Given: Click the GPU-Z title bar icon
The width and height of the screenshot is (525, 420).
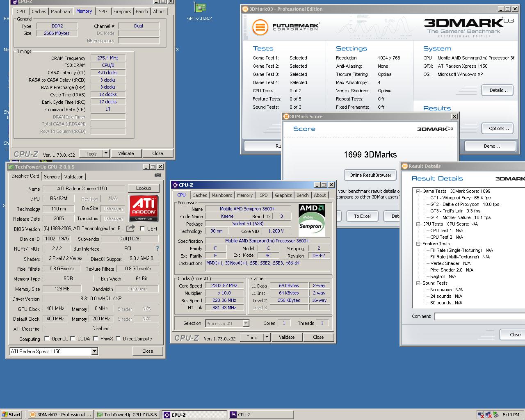Looking at the screenshot, I should click(x=10, y=167).
